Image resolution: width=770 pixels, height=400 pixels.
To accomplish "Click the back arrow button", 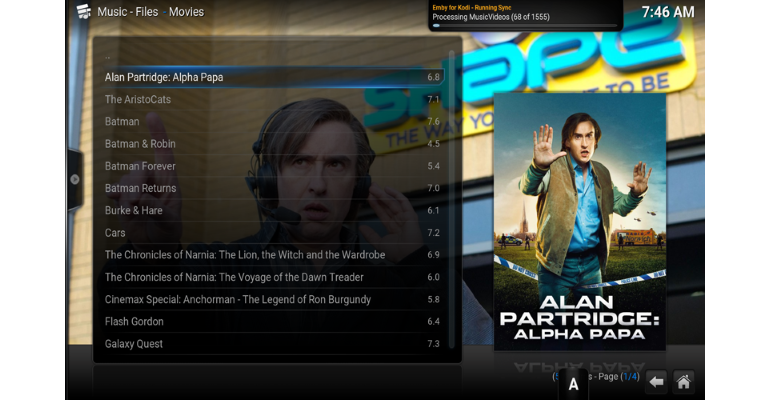I will [x=657, y=381].
